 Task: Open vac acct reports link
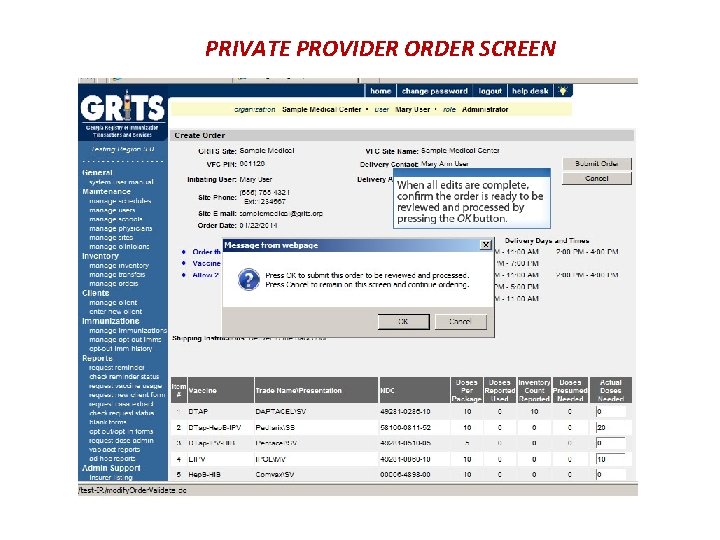click(114, 450)
